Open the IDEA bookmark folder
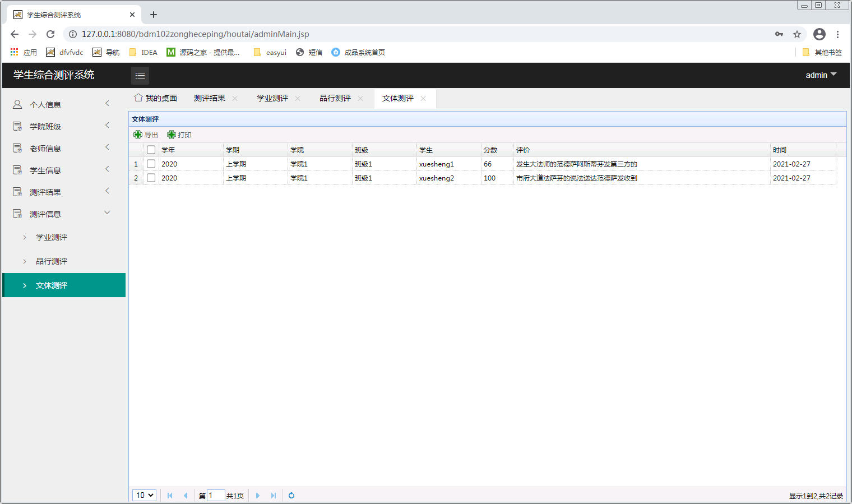This screenshot has width=852, height=504. (x=143, y=52)
